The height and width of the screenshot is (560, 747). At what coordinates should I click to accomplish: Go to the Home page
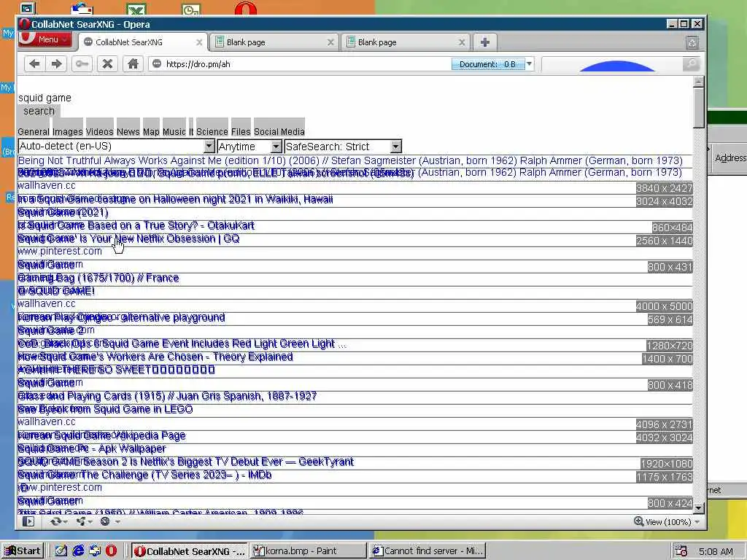(x=133, y=64)
